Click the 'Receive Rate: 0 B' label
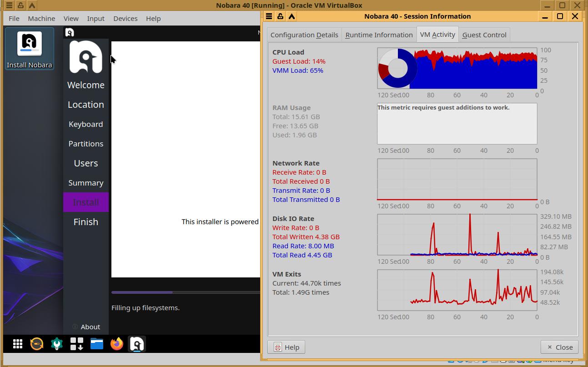The width and height of the screenshot is (588, 367). [299, 172]
